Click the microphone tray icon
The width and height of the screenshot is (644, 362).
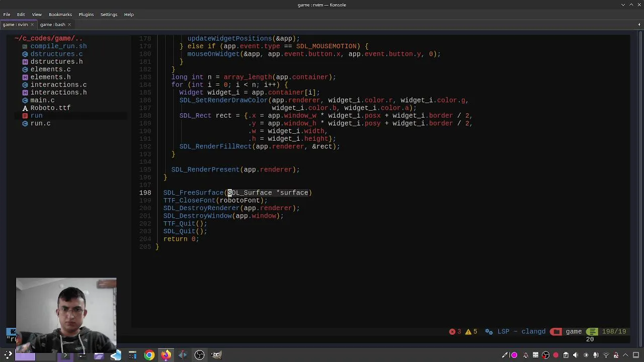click(596, 355)
